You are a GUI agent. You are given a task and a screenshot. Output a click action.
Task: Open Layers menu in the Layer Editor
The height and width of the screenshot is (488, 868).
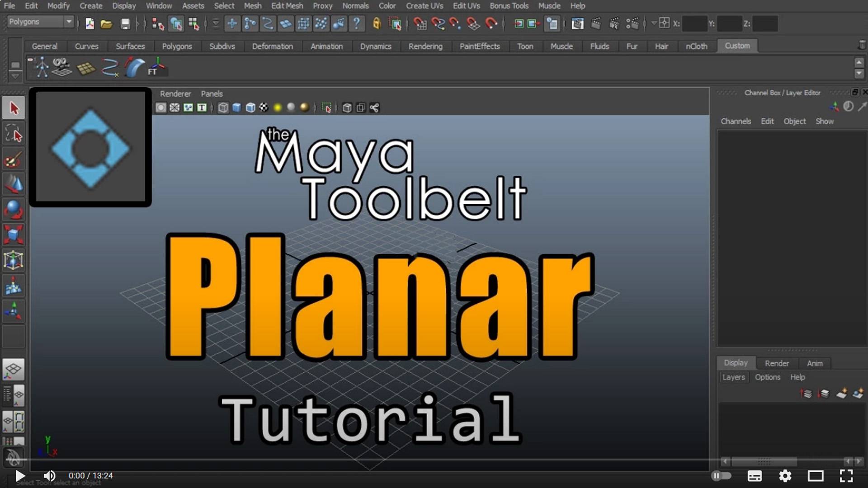tap(733, 377)
